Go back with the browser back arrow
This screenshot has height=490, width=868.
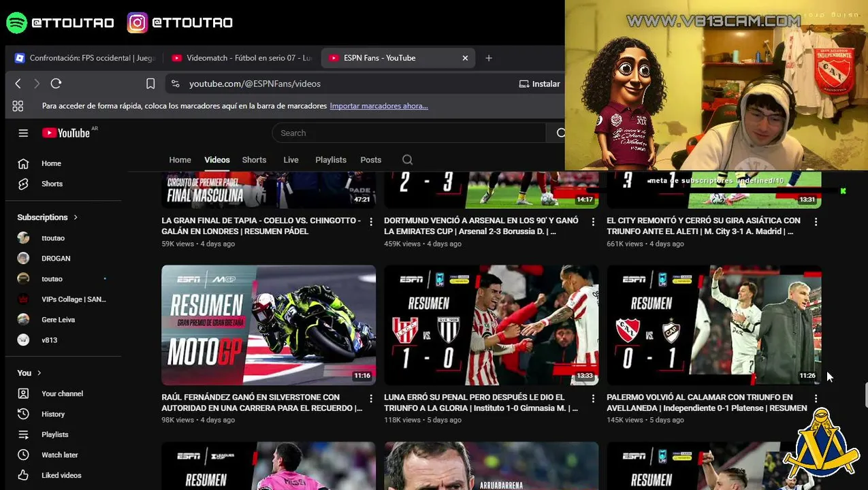point(18,84)
